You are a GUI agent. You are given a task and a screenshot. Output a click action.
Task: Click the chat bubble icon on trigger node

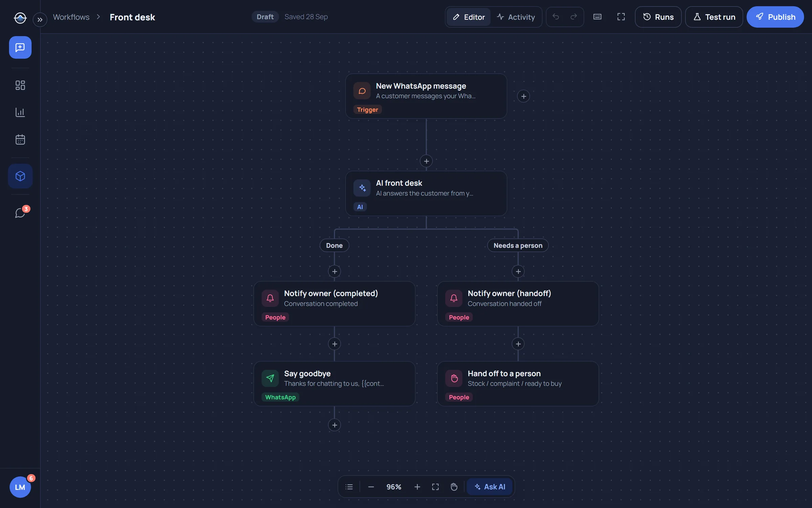tap(362, 91)
